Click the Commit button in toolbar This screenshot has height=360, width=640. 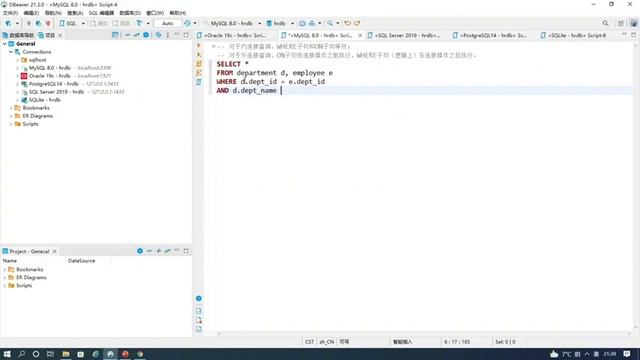98,23
